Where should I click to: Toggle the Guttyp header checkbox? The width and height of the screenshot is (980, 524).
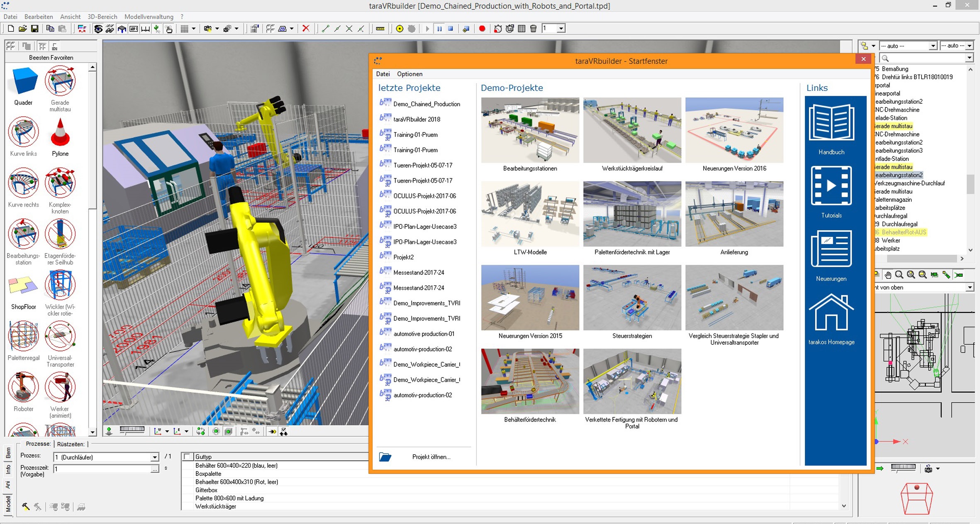(187, 457)
